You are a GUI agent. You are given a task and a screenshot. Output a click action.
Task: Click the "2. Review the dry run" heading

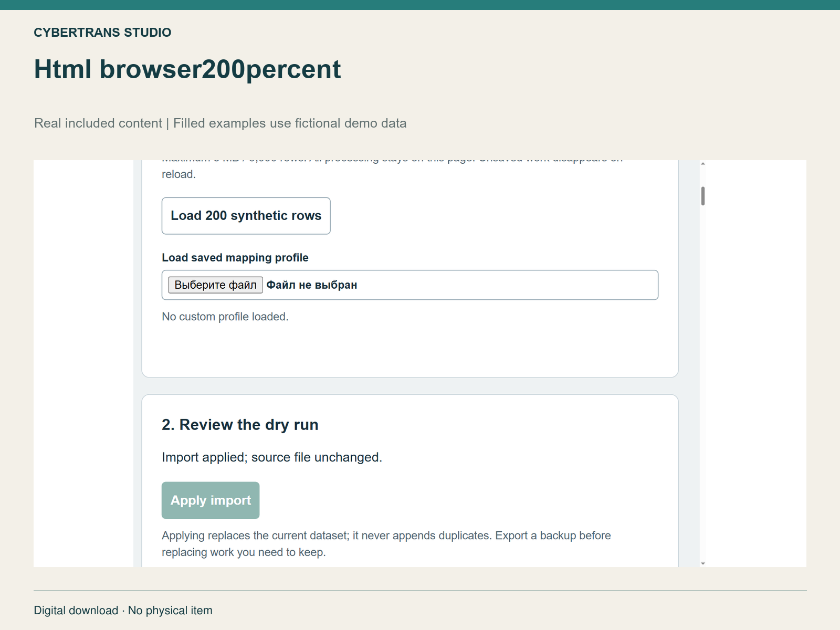tap(240, 425)
